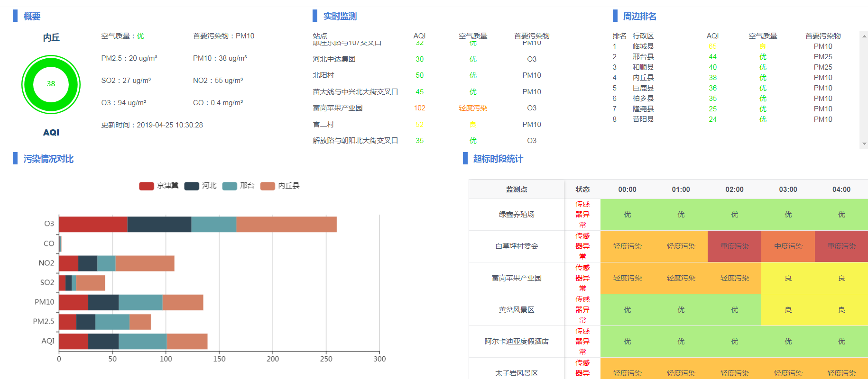Click 绿鑫养殖场 00:00 优 cell

(627, 215)
